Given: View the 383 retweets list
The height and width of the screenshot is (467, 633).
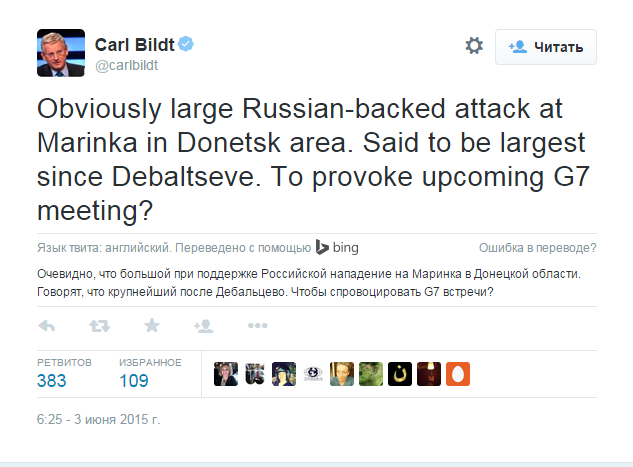Looking at the screenshot, I should pyautogui.click(x=52, y=380).
